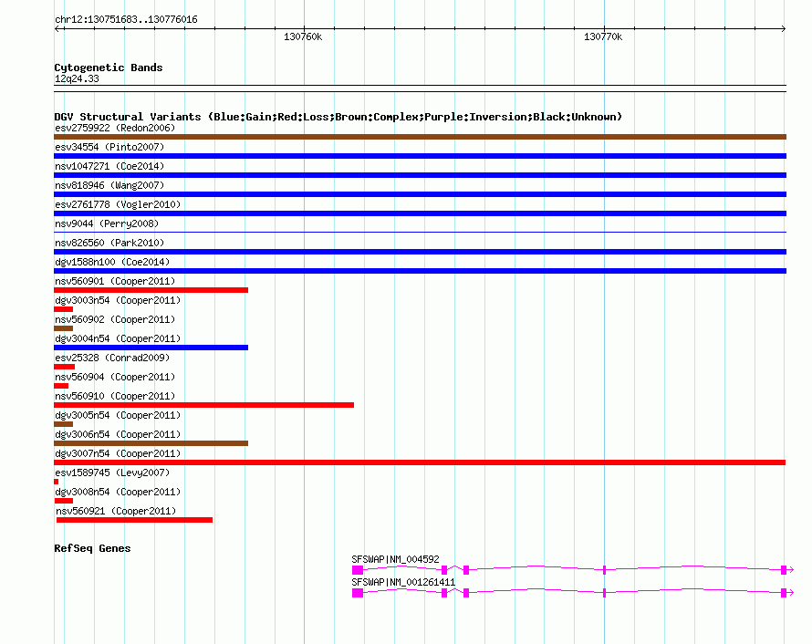Click the dgv1588n100 (Coe2014) label
The height and width of the screenshot is (644, 812).
(x=112, y=262)
